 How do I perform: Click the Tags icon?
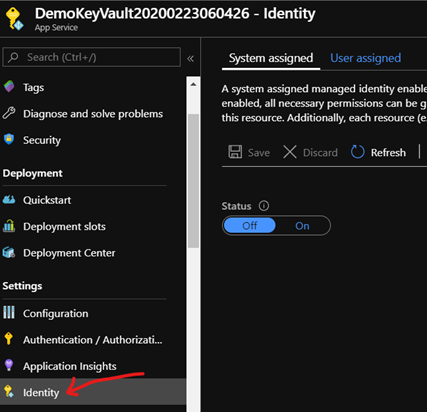(9, 87)
